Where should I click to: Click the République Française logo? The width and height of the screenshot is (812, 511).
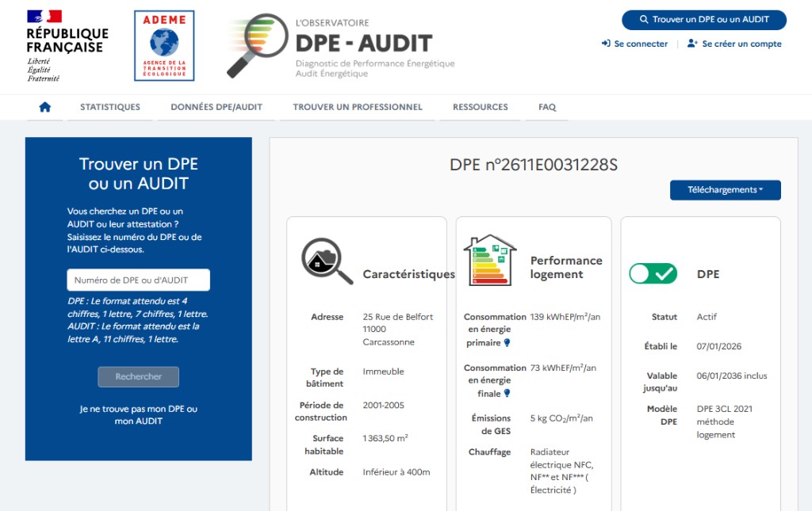(x=67, y=46)
